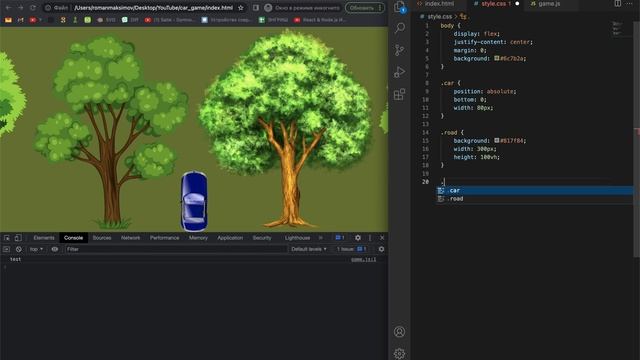Click the unsaved dot on style.css tab

tap(517, 4)
